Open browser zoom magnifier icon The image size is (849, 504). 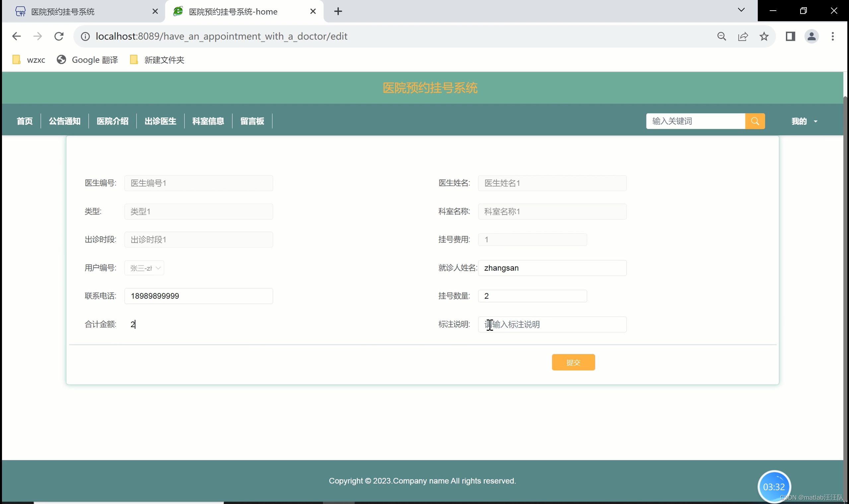pyautogui.click(x=722, y=36)
